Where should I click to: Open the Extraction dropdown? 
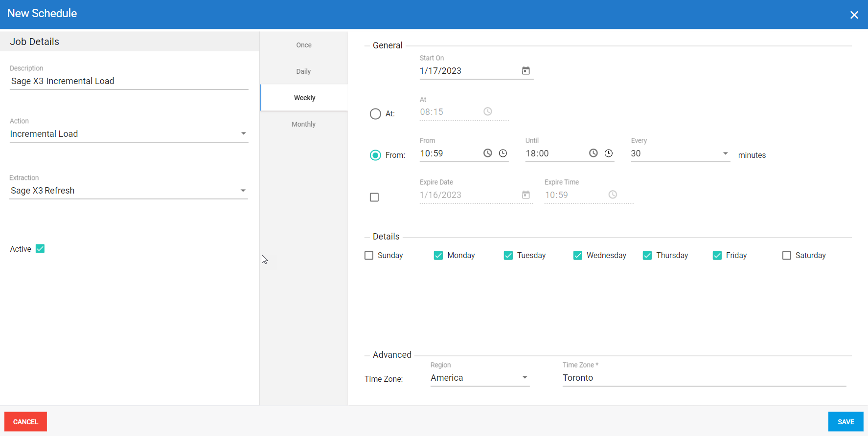[243, 191]
